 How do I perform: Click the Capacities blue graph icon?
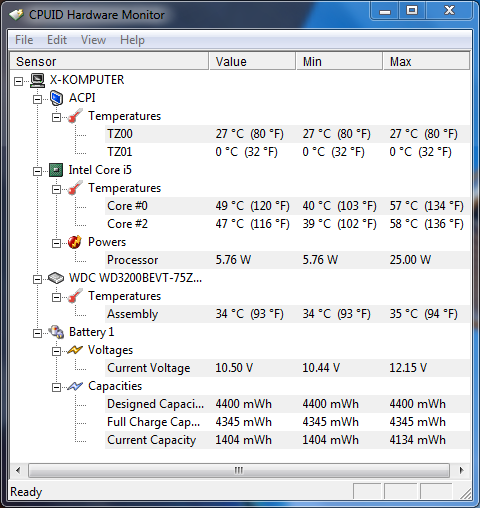[x=75, y=386]
